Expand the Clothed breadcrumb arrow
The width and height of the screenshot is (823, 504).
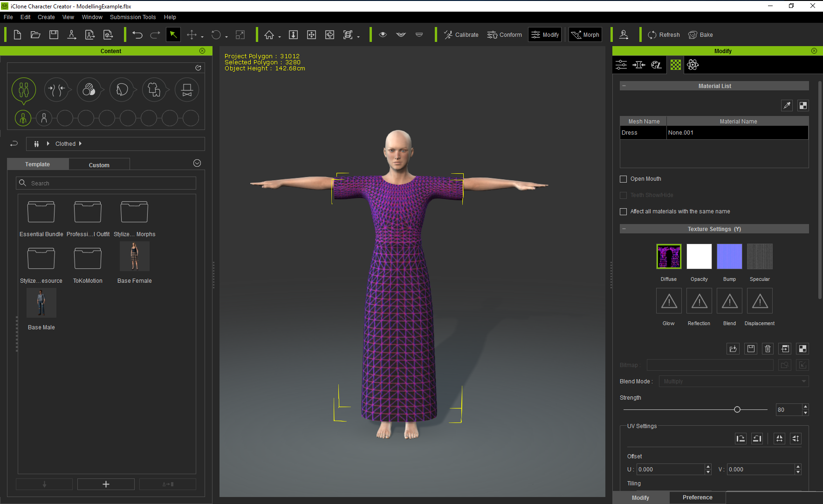point(80,143)
